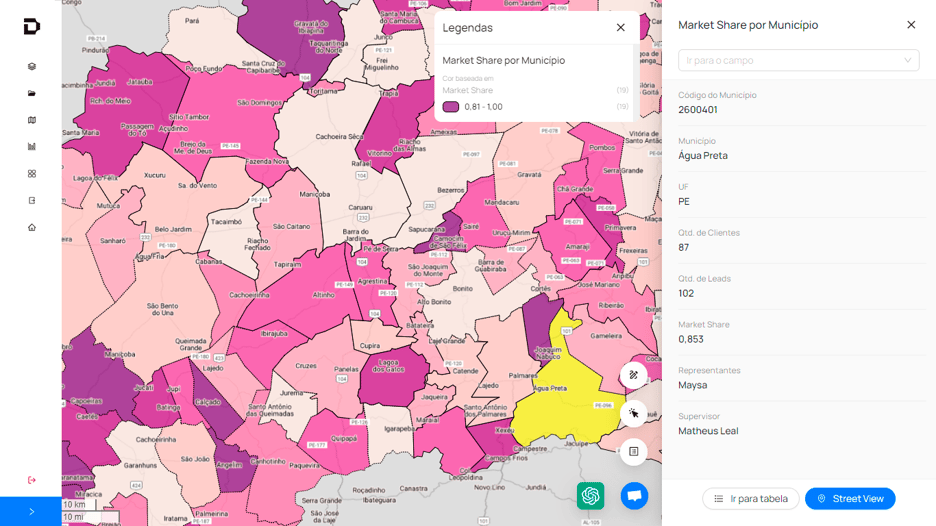Click the Qtd. de Leads value 102
The height and width of the screenshot is (526, 936).
[686, 293]
